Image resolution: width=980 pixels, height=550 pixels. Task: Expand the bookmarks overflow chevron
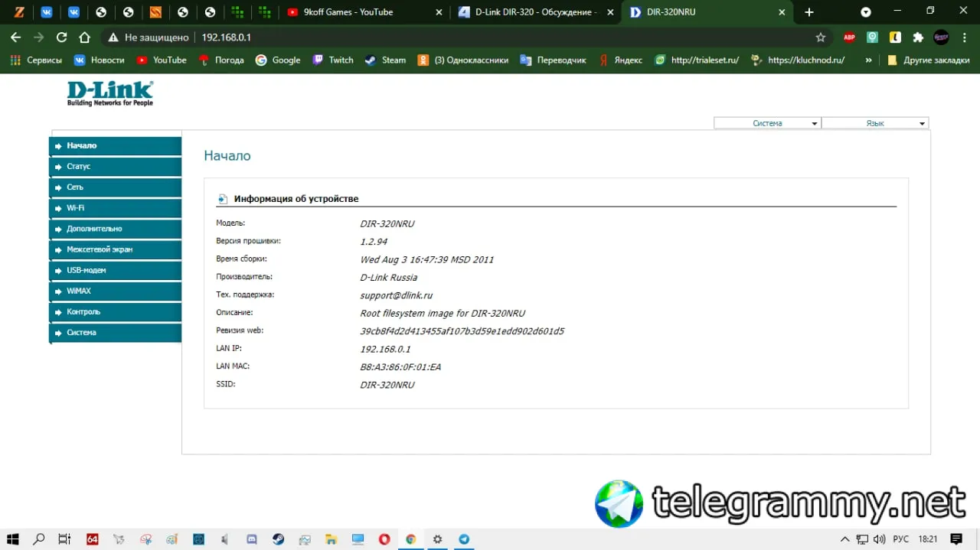pos(868,60)
